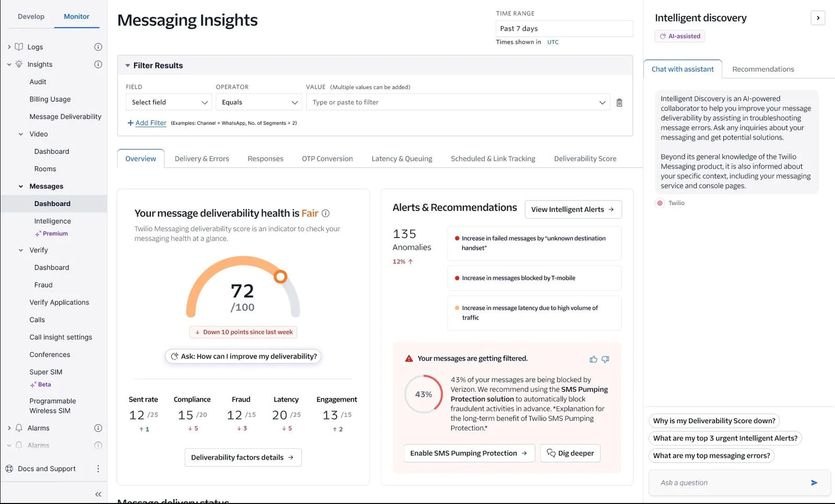Image resolution: width=835 pixels, height=504 pixels.
Task: Switch to the Develop tab
Action: 31,16
